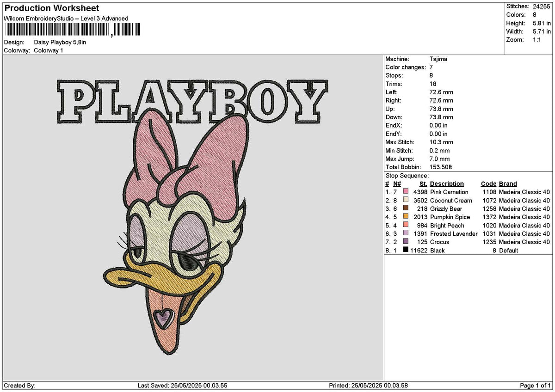This screenshot has height=392, width=555.
Task: Pick the Crocus color swatch
Action: (x=406, y=242)
